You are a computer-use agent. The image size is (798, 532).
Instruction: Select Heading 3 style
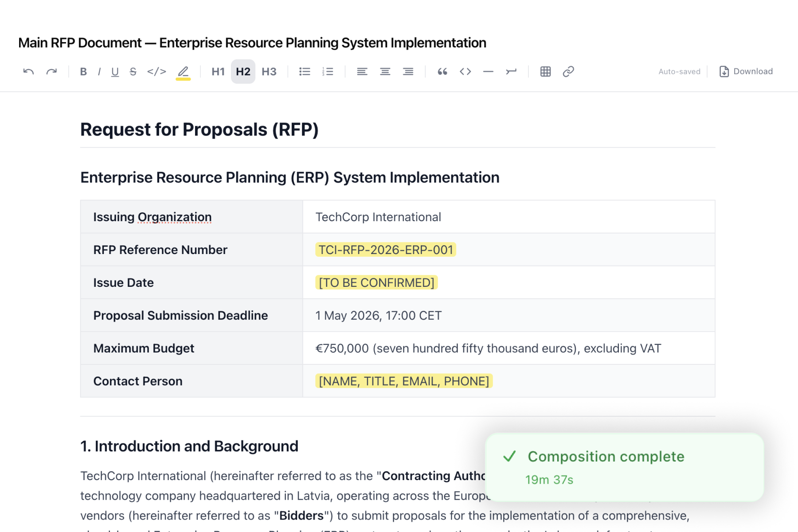269,71
